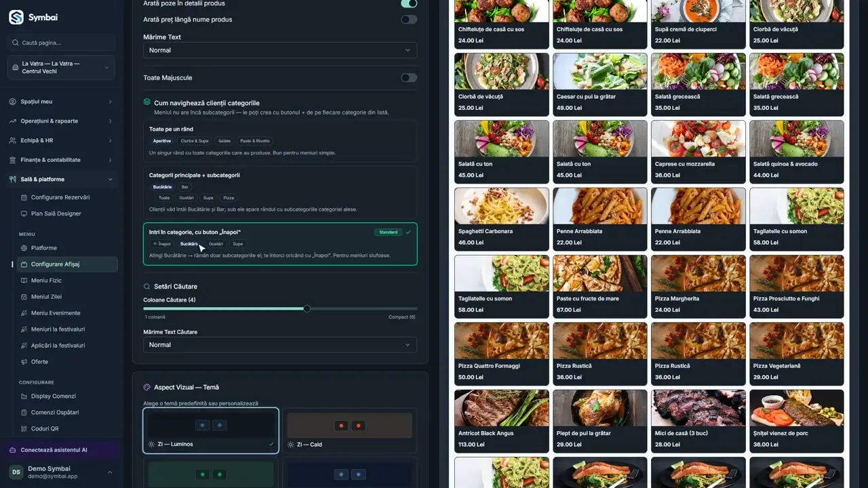Image resolution: width=868 pixels, height=488 pixels.
Task: Open the Mărime Text Căutare dropdown
Action: pos(280,345)
